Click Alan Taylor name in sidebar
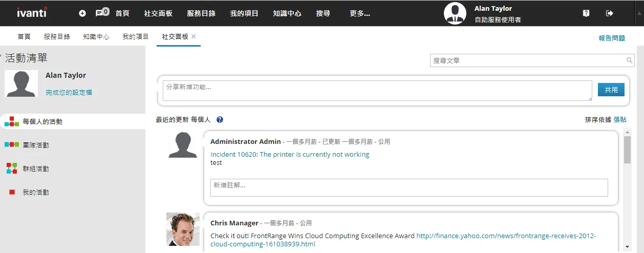 [66, 75]
